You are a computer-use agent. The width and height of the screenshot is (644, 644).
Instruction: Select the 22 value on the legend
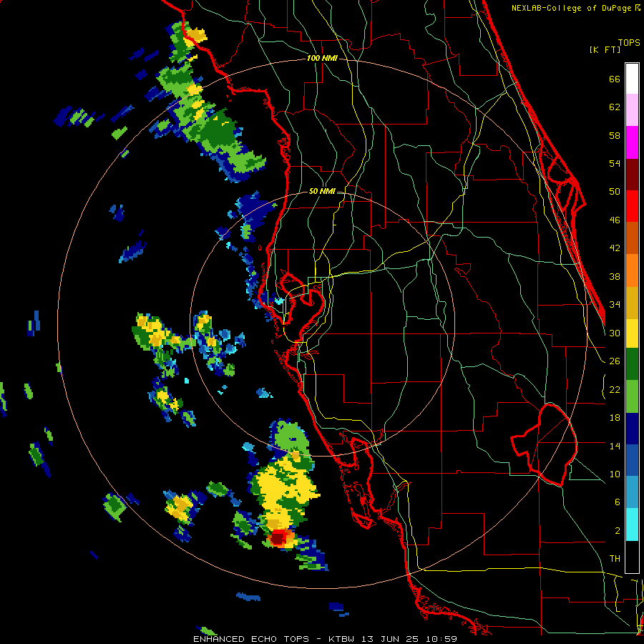point(615,389)
